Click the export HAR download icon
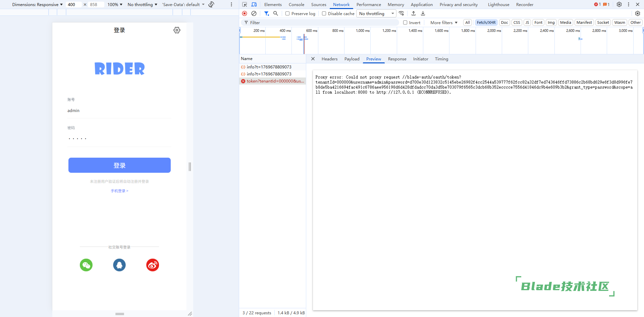Image resolution: width=644 pixels, height=317 pixels. tap(423, 13)
